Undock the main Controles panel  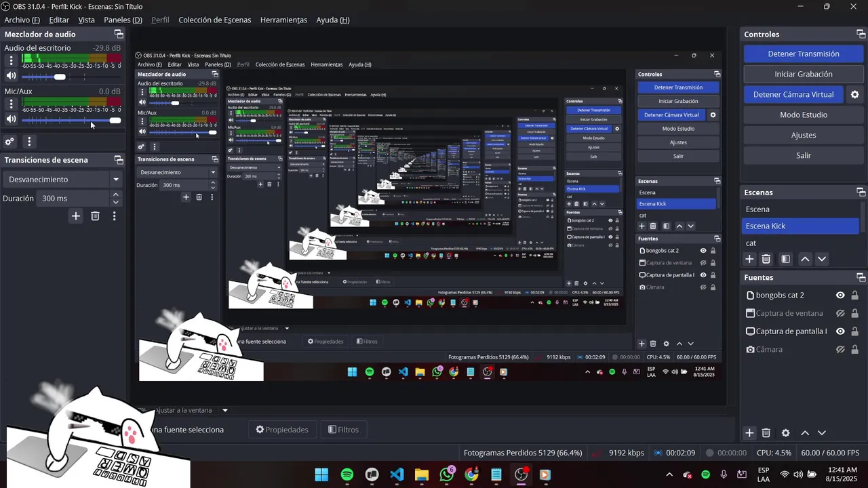pyautogui.click(x=861, y=34)
